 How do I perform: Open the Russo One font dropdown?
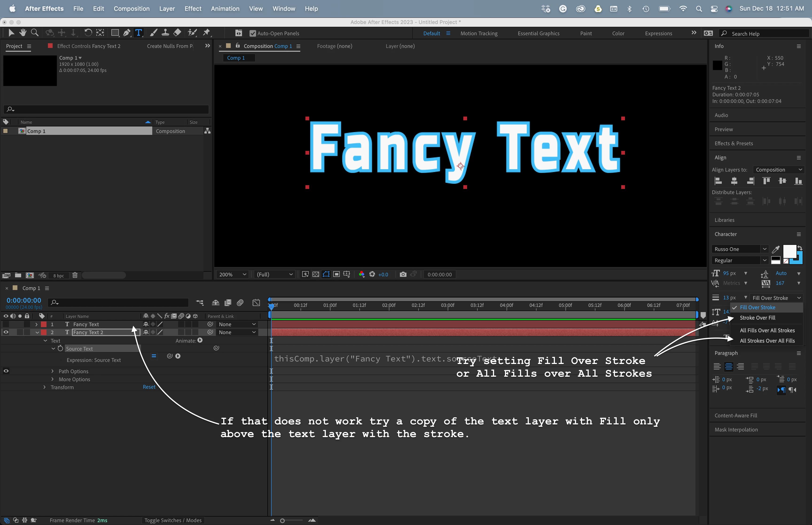pyautogui.click(x=764, y=249)
